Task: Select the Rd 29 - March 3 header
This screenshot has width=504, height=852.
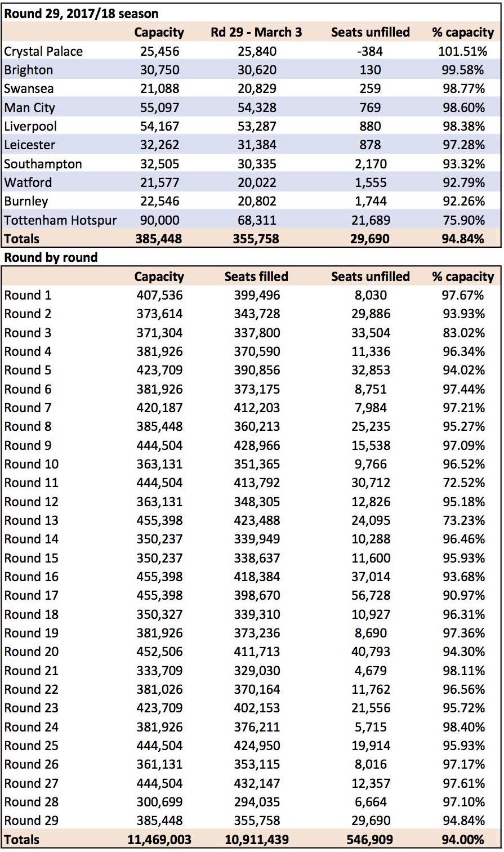Action: [x=256, y=32]
